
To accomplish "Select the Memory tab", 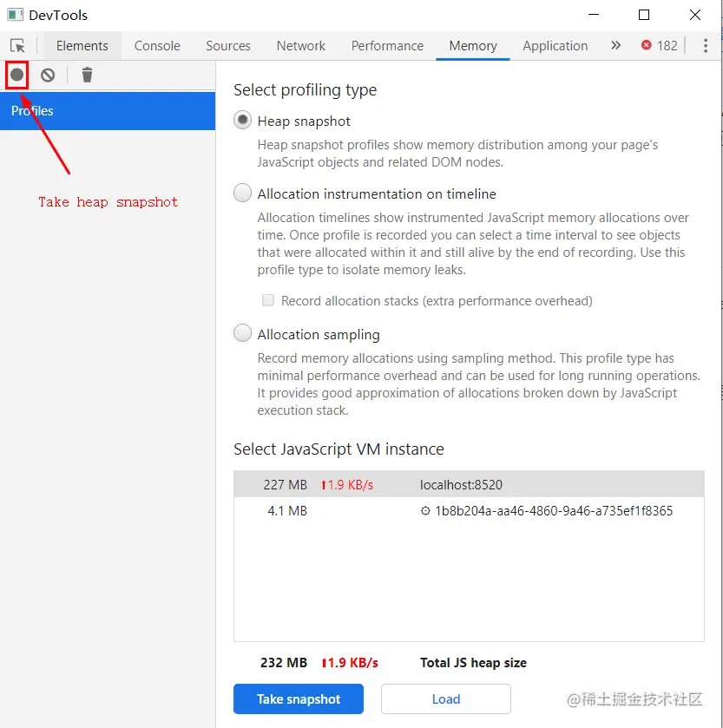I will 473,45.
